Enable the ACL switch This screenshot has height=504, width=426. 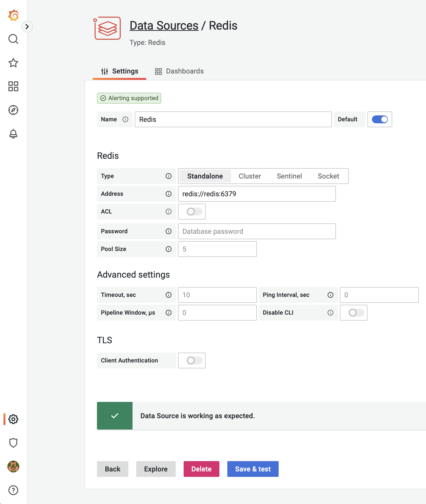(x=194, y=212)
